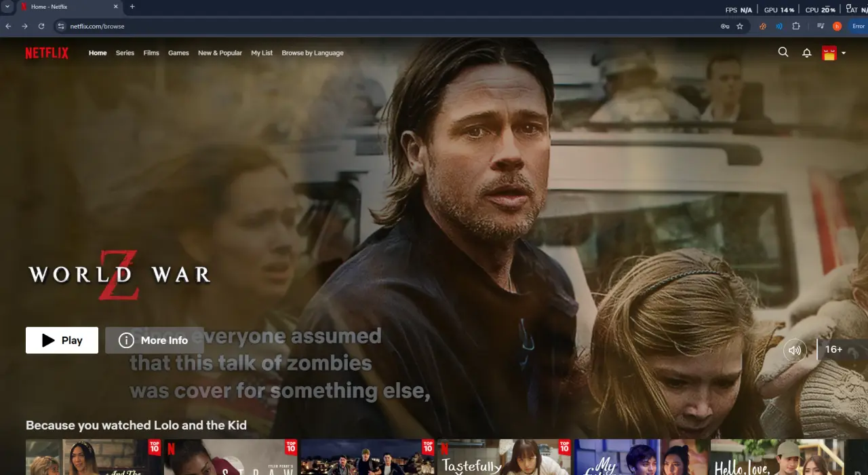Reload the Netflix page
Screen dimensions: 868x475
(x=41, y=26)
